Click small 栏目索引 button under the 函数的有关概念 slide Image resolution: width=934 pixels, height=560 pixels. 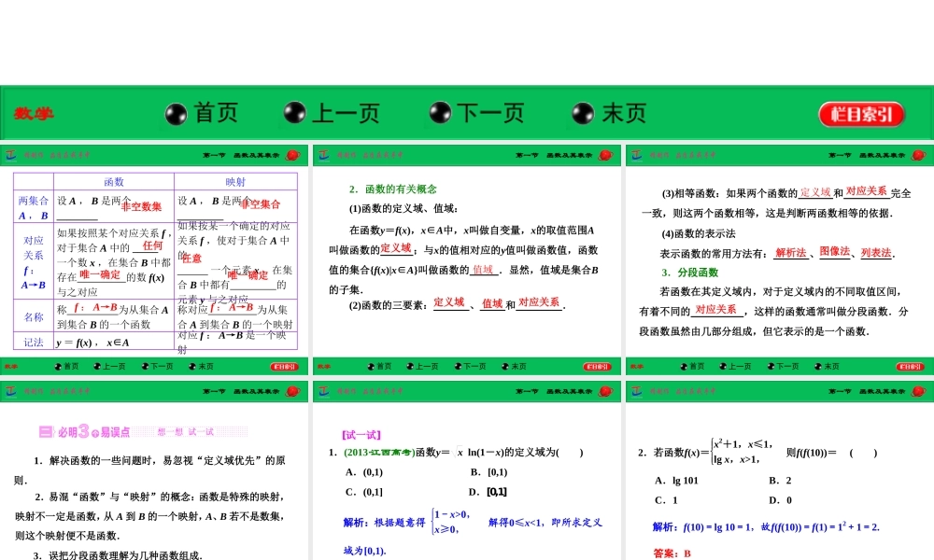tap(597, 367)
